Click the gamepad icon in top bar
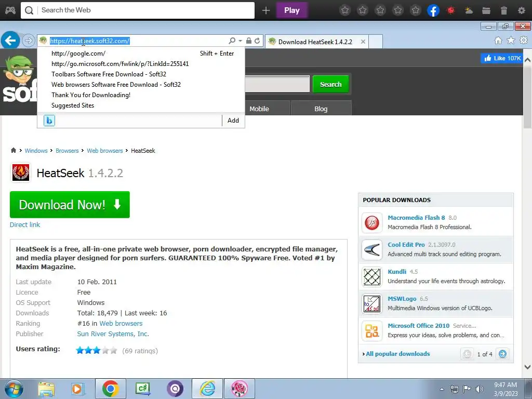The width and height of the screenshot is (532, 399). 10,10
